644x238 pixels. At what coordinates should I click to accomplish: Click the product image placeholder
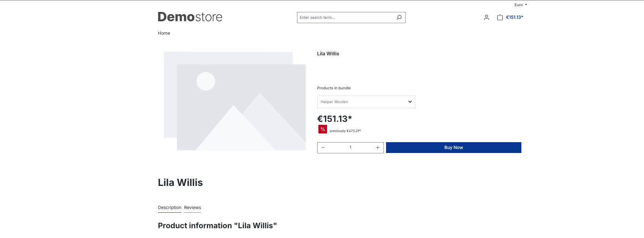[234, 101]
